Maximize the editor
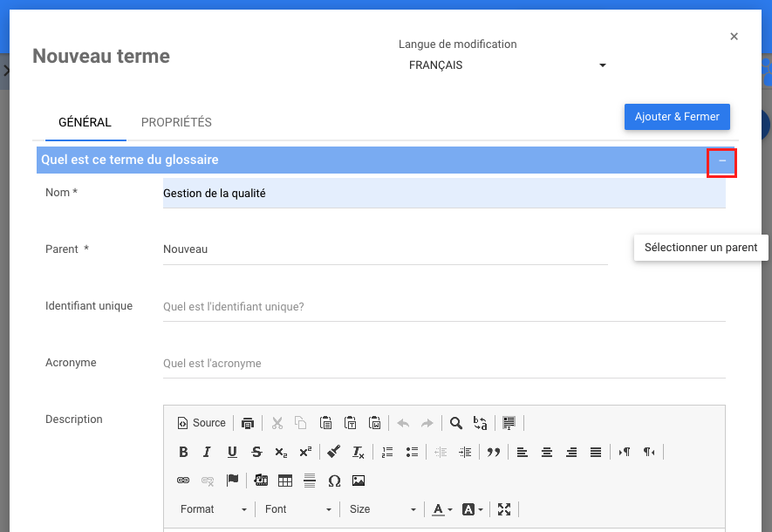 [504, 509]
